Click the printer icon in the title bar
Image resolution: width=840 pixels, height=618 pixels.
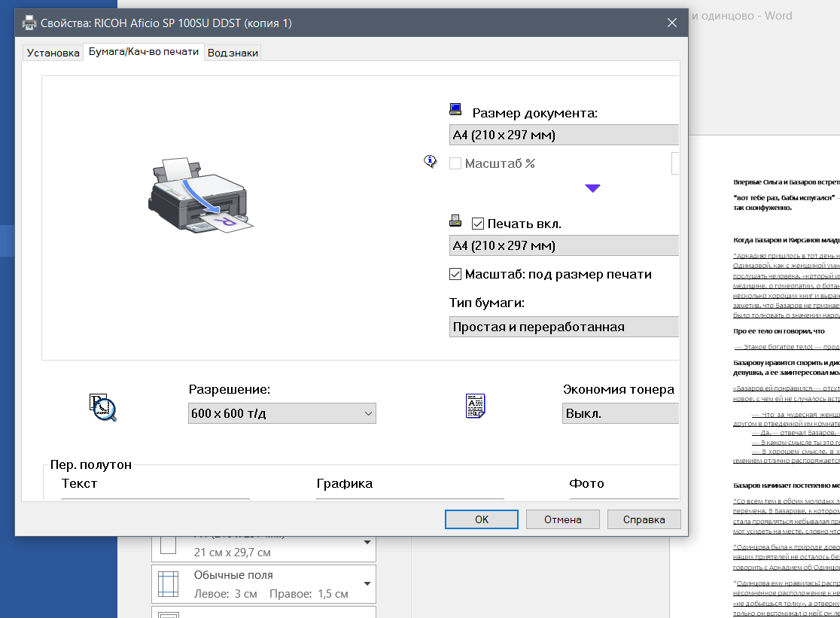pos(29,23)
